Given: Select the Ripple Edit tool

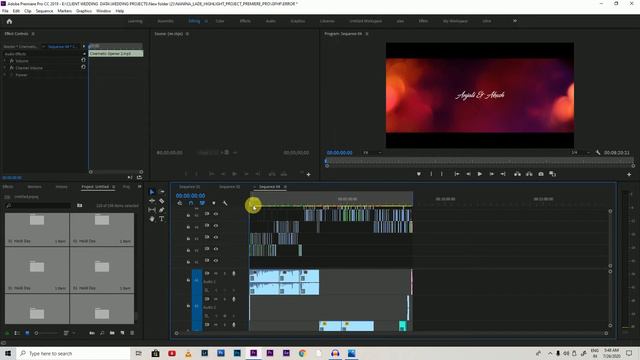Looking at the screenshot, I should [x=152, y=201].
